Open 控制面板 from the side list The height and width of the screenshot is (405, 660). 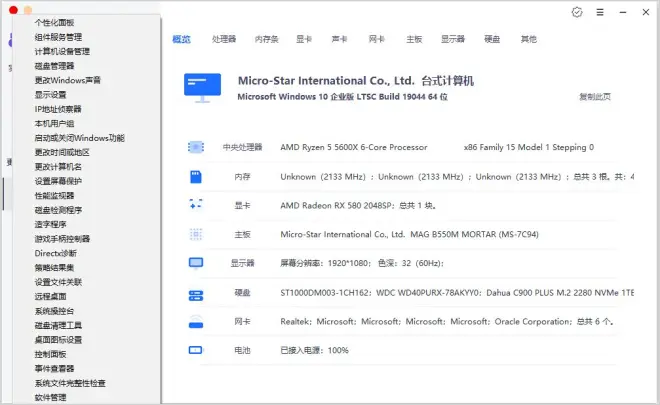pyautogui.click(x=51, y=355)
